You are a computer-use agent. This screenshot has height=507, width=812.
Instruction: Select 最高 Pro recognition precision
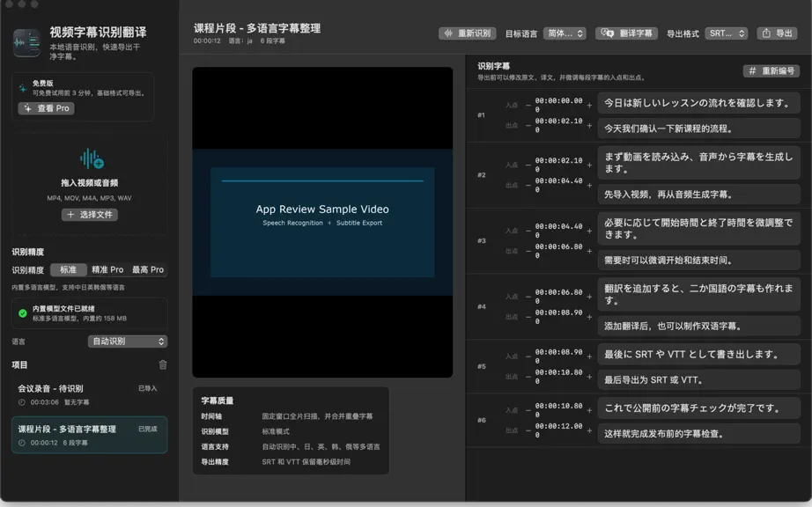point(148,269)
